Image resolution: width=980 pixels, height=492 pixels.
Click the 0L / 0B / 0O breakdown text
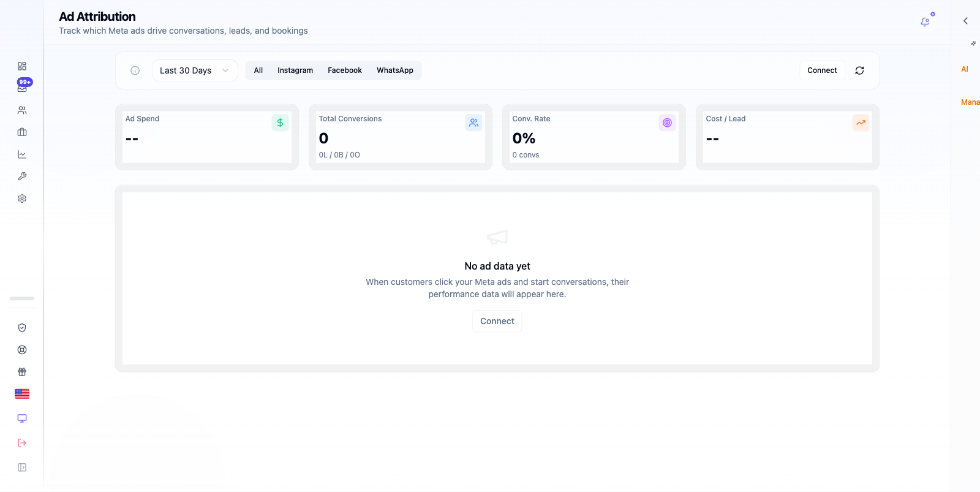tap(339, 155)
